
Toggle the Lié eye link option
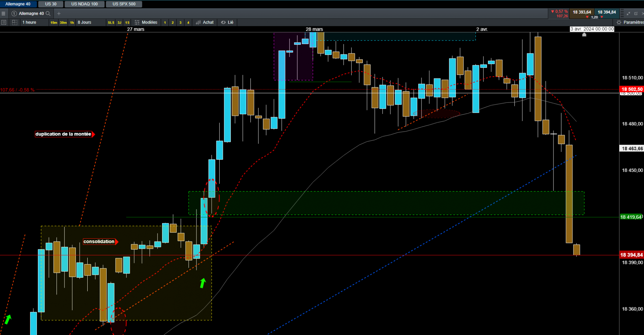point(227,22)
